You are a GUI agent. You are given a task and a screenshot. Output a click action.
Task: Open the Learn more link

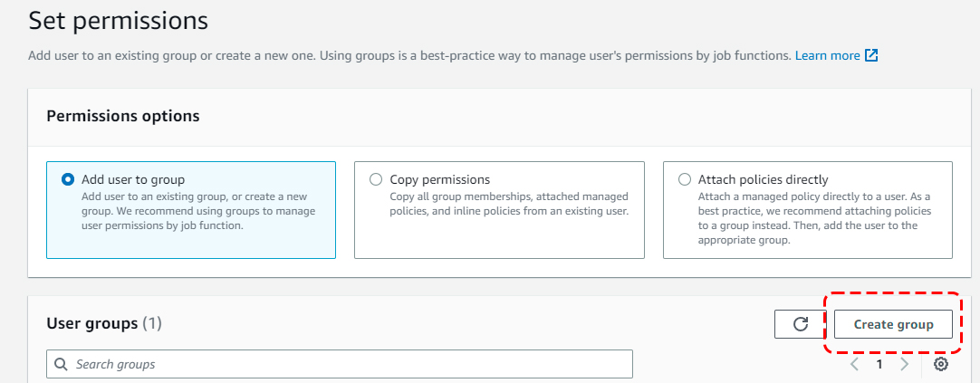[827, 56]
